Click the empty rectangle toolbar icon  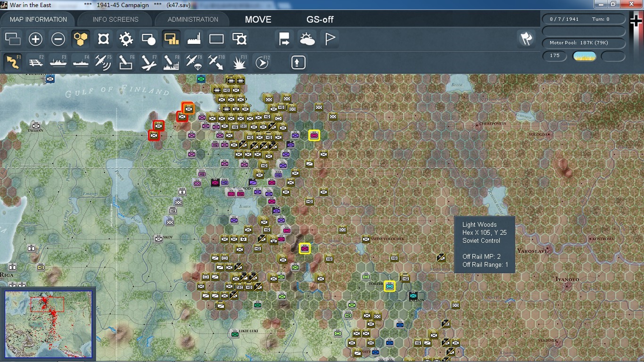coord(216,39)
